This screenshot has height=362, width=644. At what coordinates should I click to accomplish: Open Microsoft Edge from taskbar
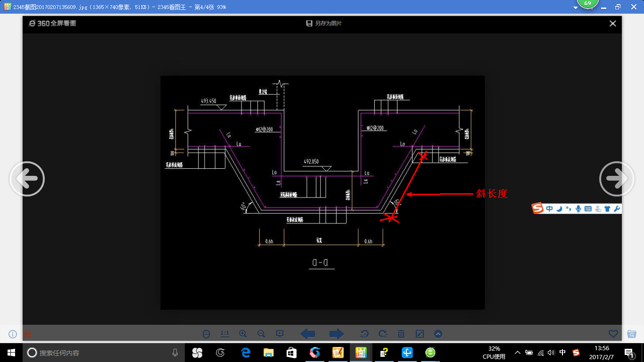[x=246, y=353]
